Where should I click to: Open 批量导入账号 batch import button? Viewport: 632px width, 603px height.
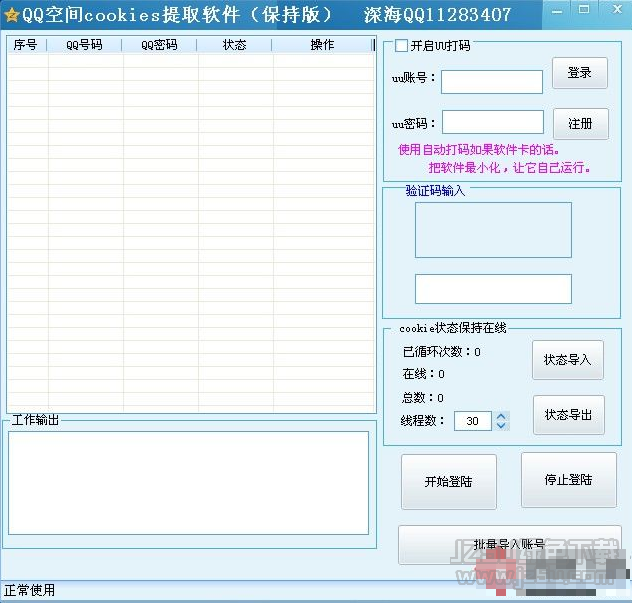pos(509,545)
